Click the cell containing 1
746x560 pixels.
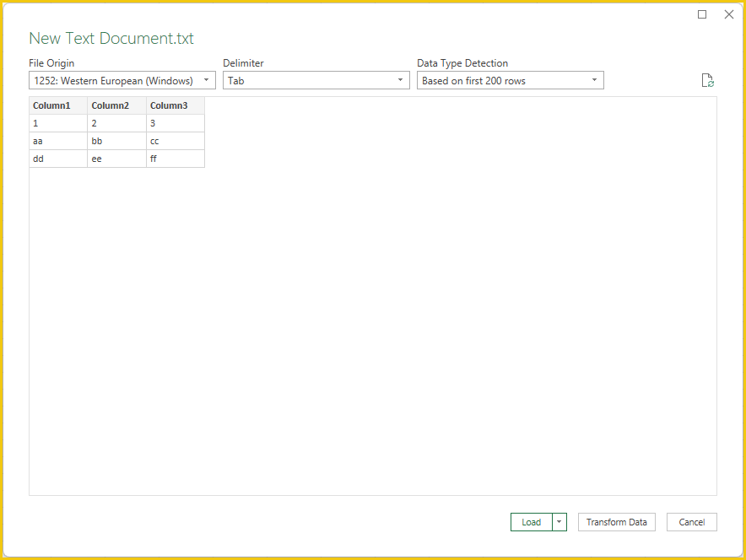point(58,123)
